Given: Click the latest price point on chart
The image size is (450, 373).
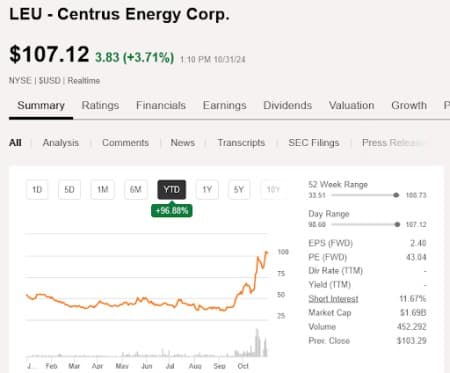Looking at the screenshot, I should point(266,253).
